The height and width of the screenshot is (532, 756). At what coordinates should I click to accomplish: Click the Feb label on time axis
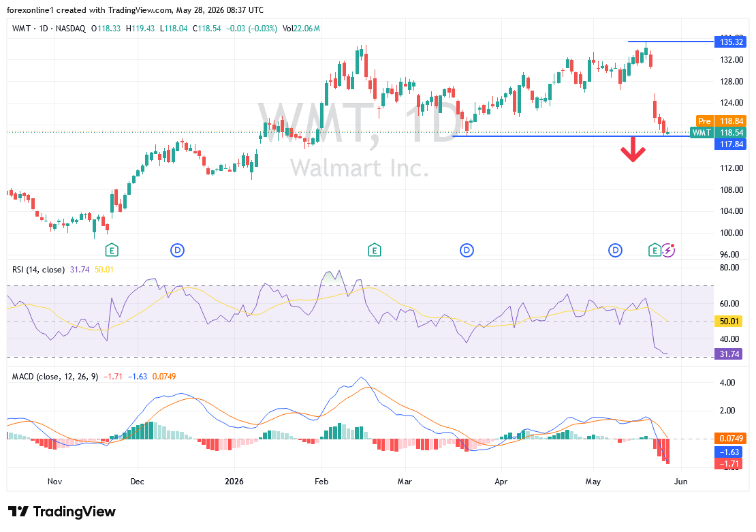pyautogui.click(x=321, y=482)
